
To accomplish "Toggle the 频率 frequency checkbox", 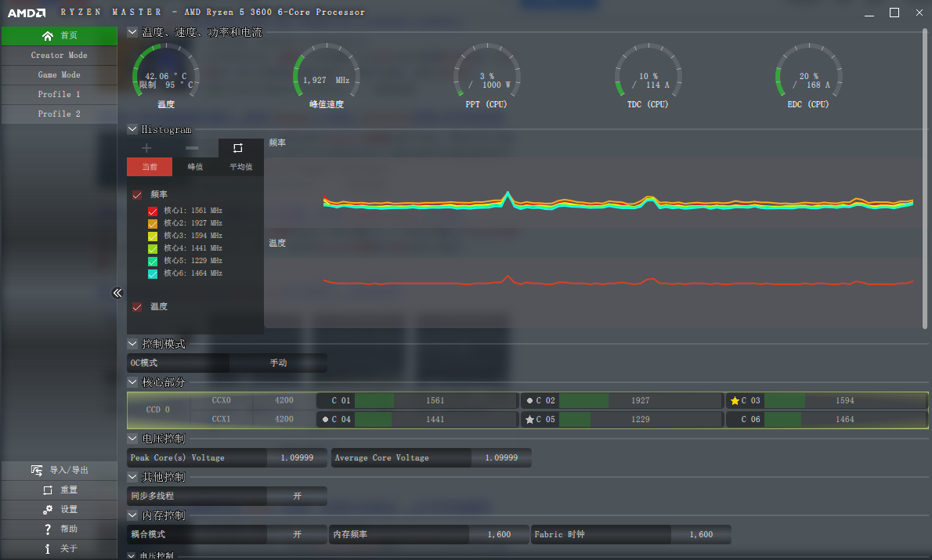I will pyautogui.click(x=137, y=195).
